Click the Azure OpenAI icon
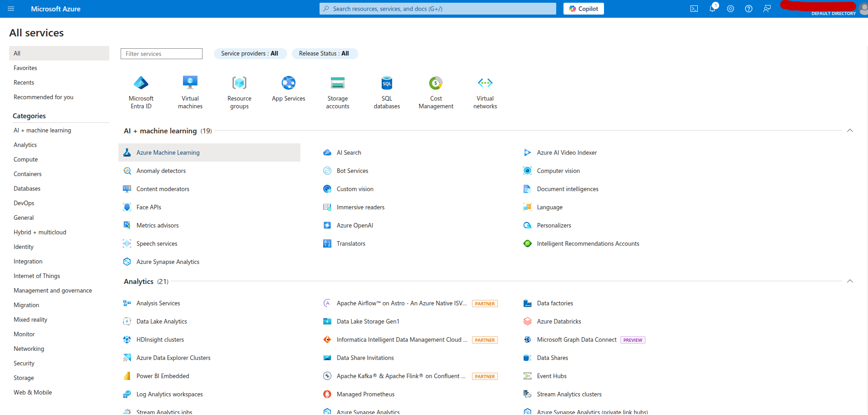Image resolution: width=868 pixels, height=415 pixels. coord(327,226)
